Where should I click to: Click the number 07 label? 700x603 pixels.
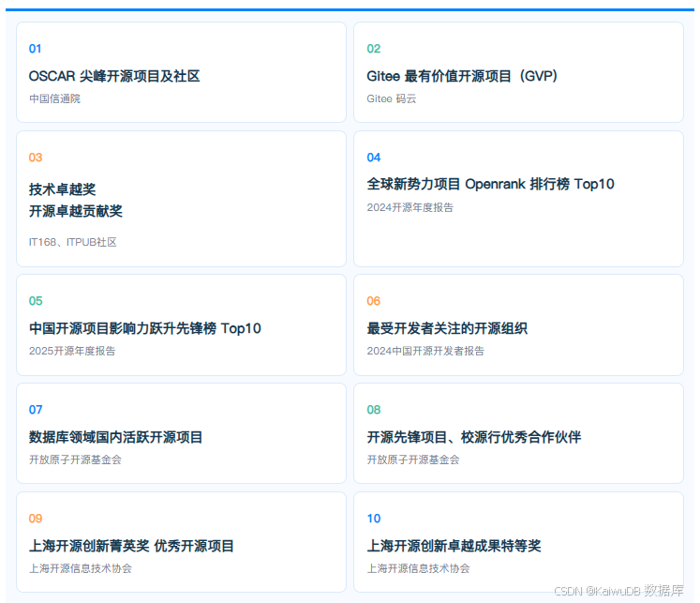tap(36, 410)
